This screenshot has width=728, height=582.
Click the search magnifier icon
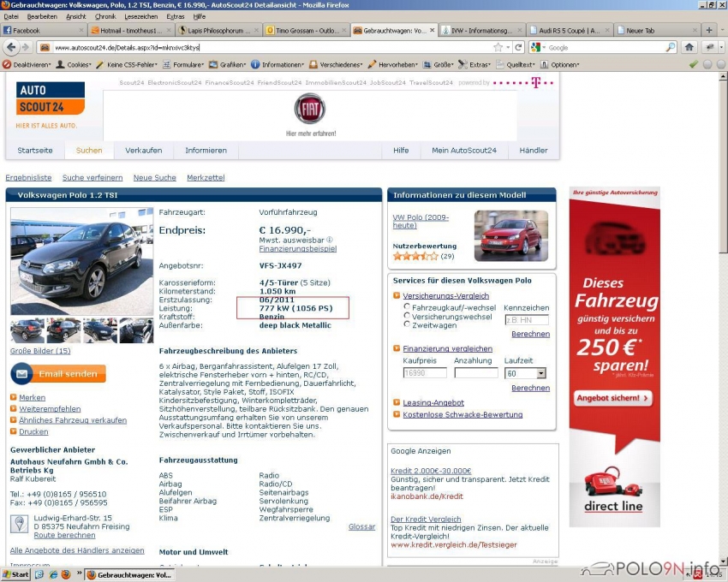click(671, 47)
